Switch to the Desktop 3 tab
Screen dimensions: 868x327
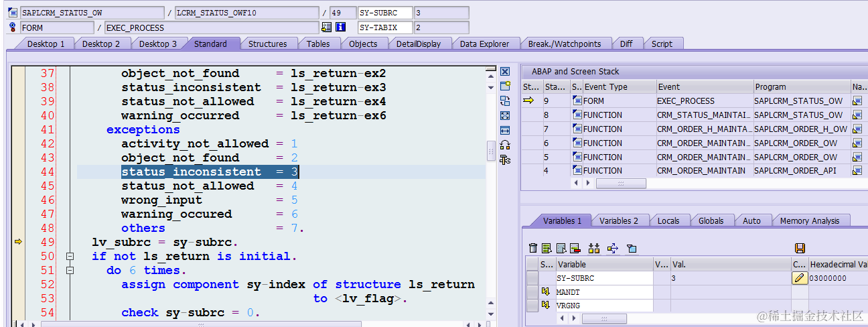tap(158, 44)
